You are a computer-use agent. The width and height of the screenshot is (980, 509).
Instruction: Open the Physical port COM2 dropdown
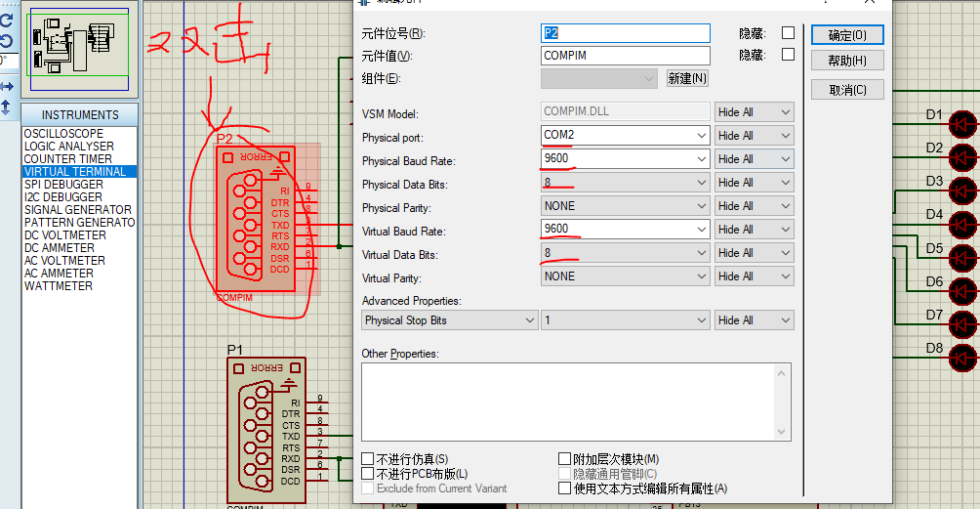625,135
